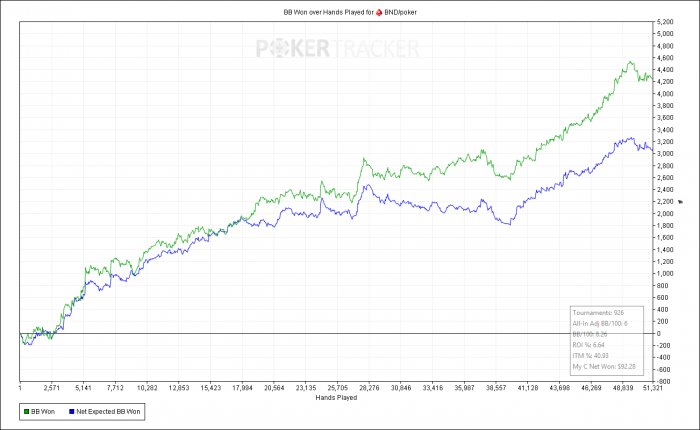Click x-axis tick label '38,557'
700x430 pixels.
pyautogui.click(x=496, y=388)
